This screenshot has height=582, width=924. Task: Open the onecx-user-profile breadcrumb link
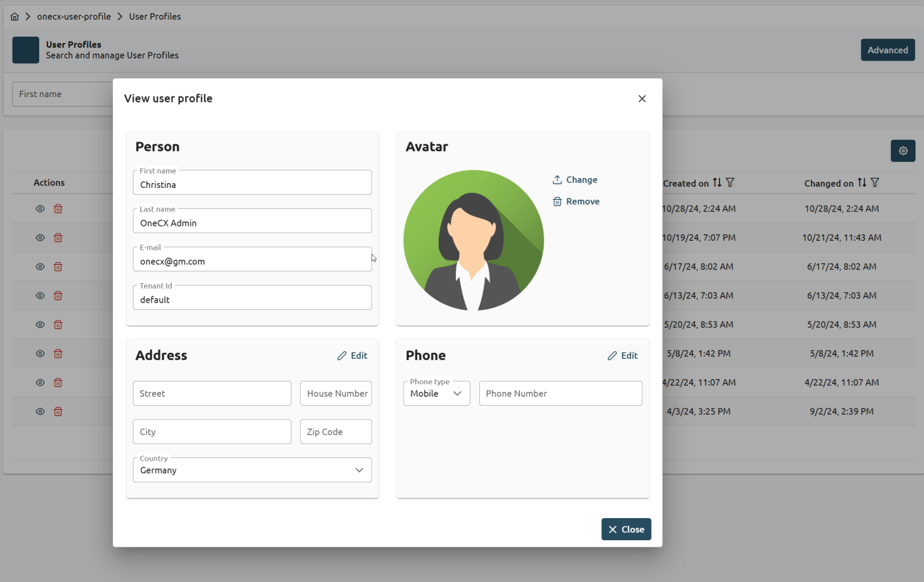click(74, 16)
